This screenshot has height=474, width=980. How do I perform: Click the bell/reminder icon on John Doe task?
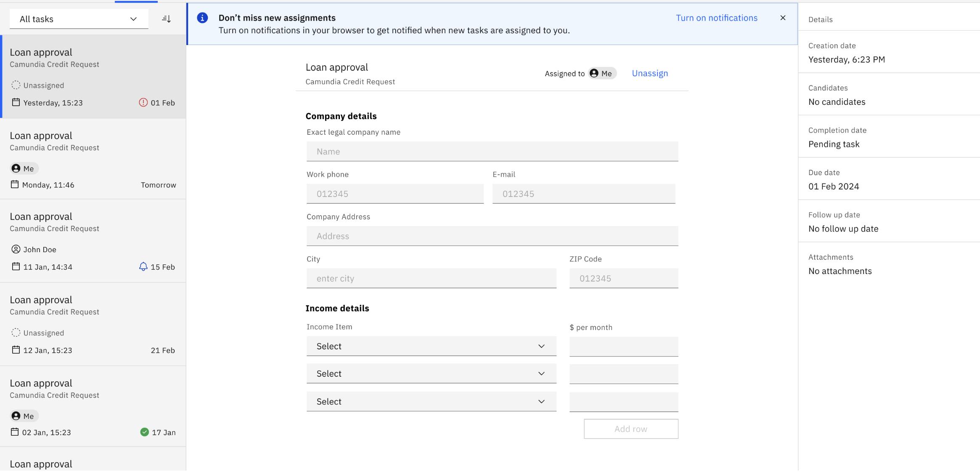(x=143, y=267)
